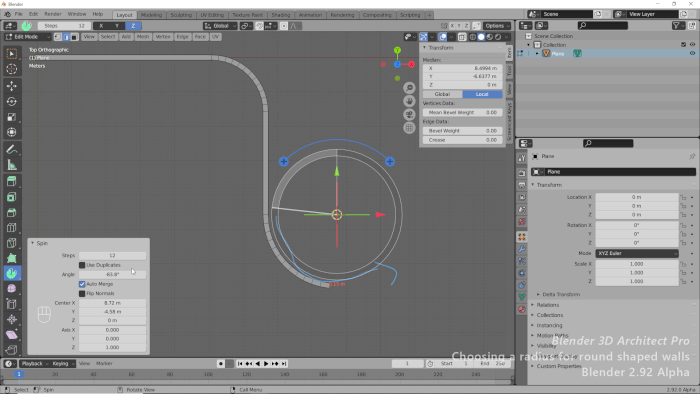The width and height of the screenshot is (700, 394).
Task: Select the Cursor tool
Action: coord(12,69)
